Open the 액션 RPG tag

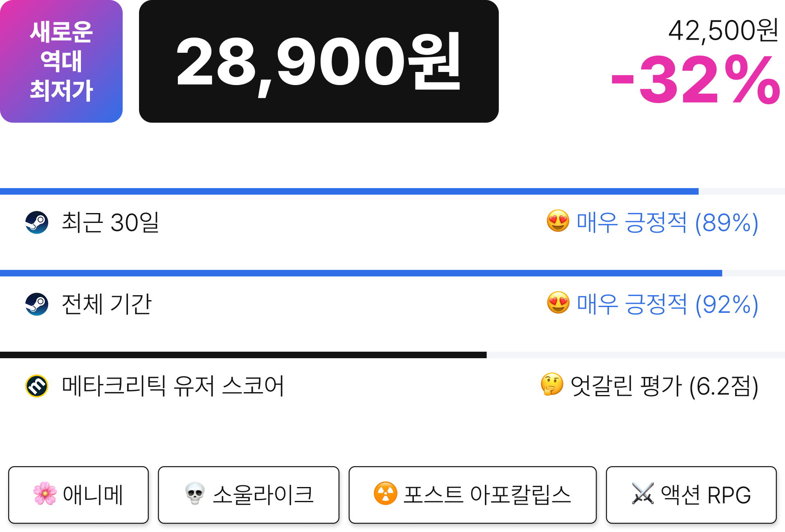click(x=691, y=495)
